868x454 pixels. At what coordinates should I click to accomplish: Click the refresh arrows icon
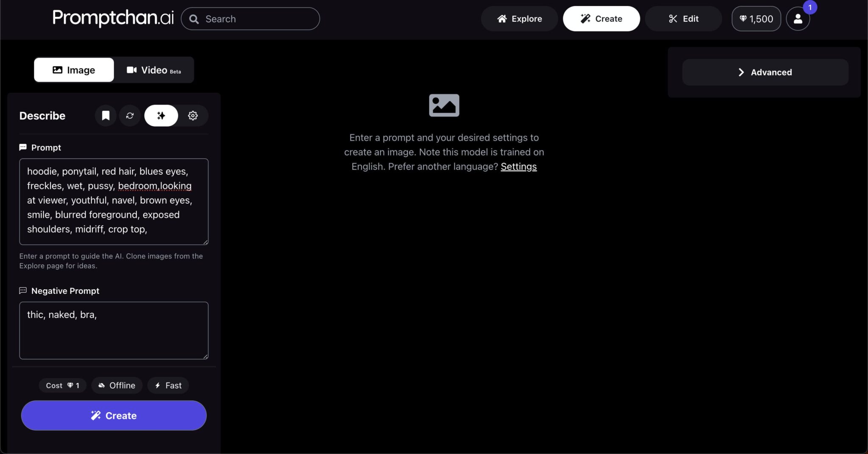(130, 116)
